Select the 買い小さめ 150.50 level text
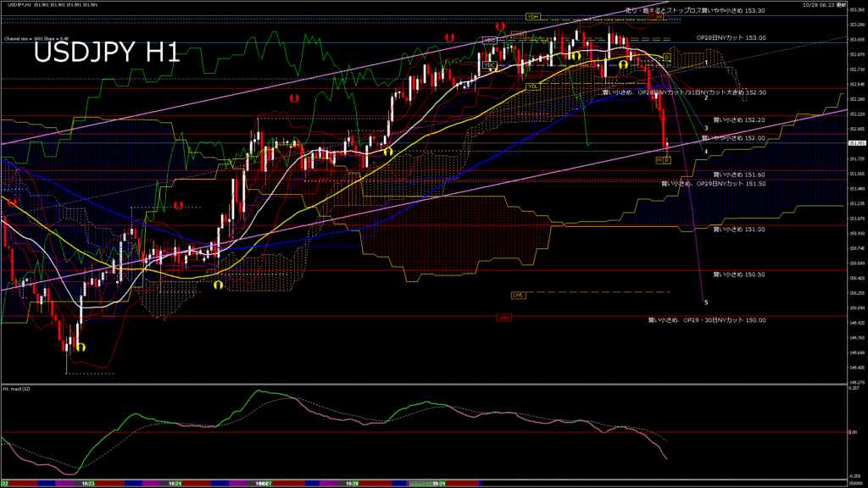This screenshot has width=868, height=488. [739, 274]
